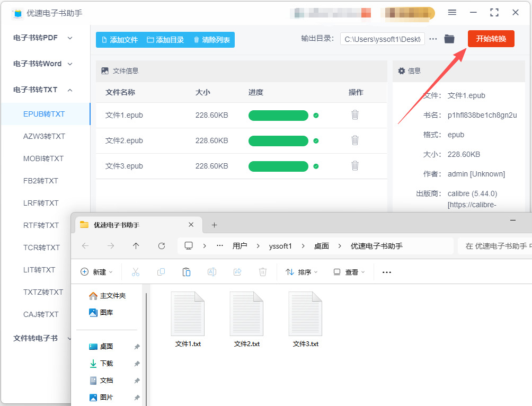
Task: Open 主文件夹 in Explorer navigation pane
Action: pyautogui.click(x=107, y=296)
